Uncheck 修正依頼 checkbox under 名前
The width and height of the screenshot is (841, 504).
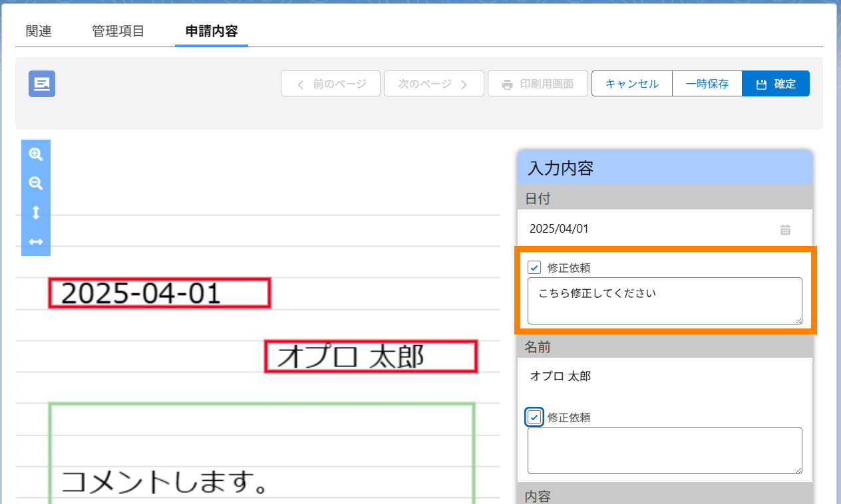[x=534, y=417]
